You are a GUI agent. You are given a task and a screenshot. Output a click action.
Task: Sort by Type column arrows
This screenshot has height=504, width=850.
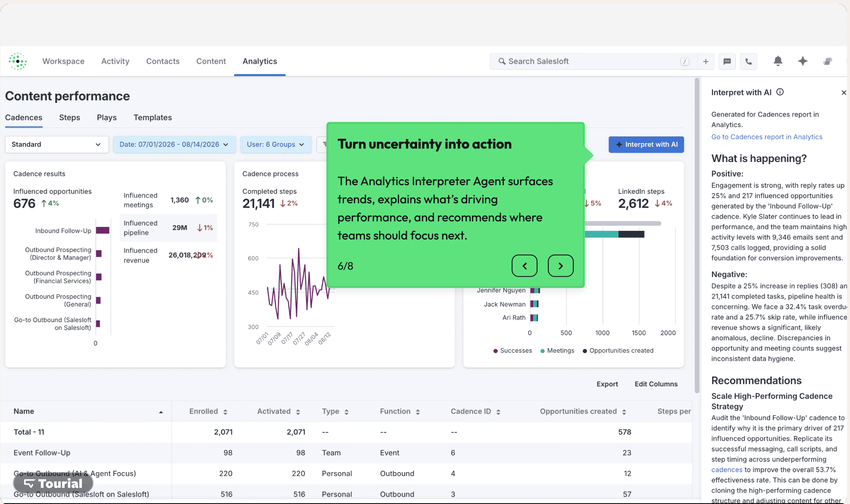pos(347,412)
